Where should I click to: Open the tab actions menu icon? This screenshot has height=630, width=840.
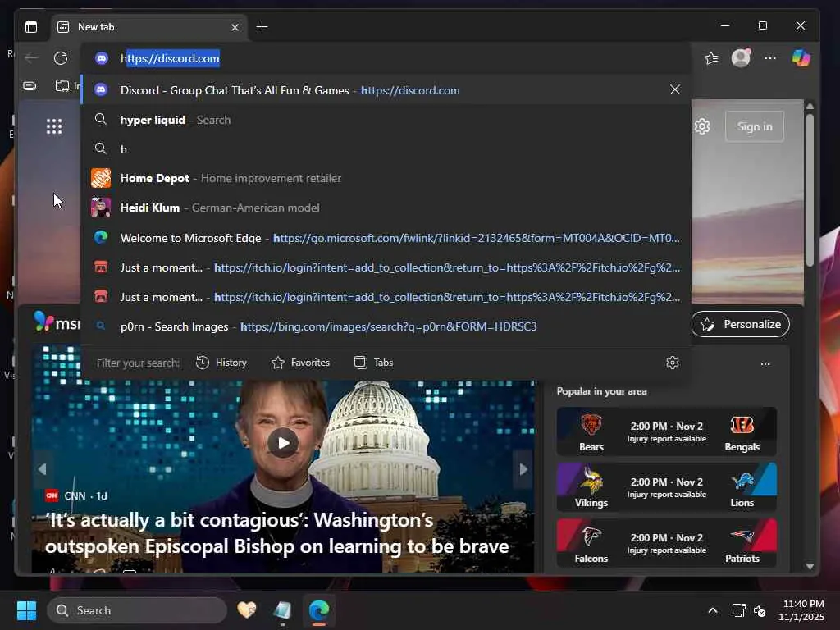31,27
